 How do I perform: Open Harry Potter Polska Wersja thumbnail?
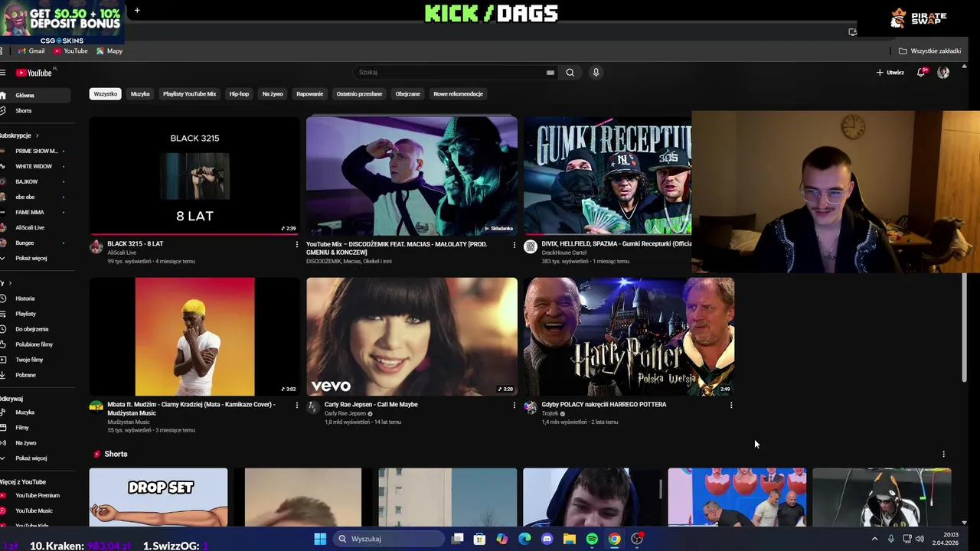pos(629,337)
